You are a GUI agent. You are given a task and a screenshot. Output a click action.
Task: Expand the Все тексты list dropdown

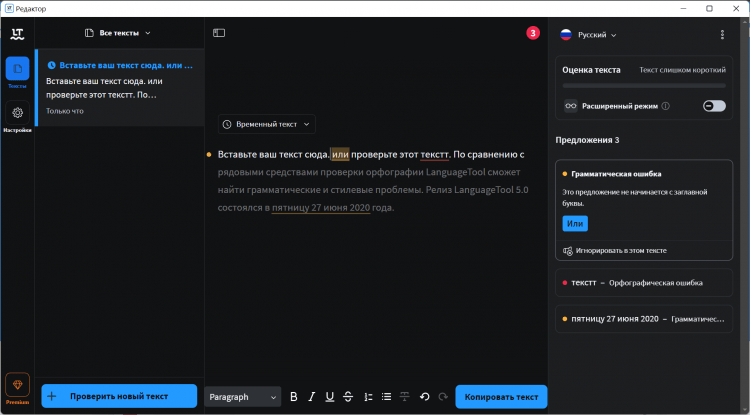point(118,33)
